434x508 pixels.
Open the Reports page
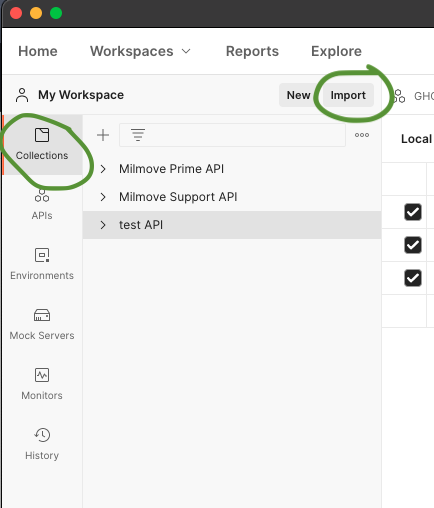click(252, 51)
